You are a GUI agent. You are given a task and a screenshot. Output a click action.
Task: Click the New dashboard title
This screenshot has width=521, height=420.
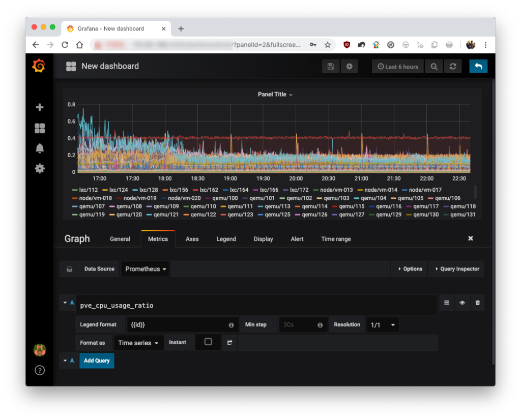[110, 67]
